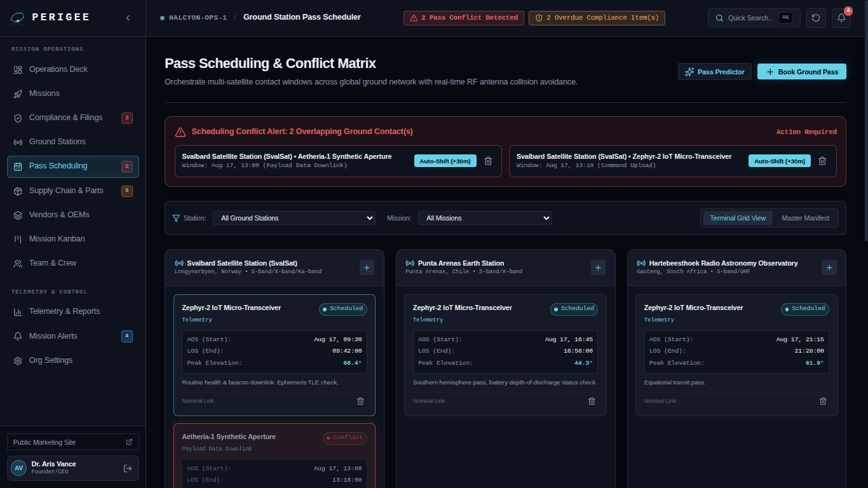
Task: Click peak elevation value 44.3°
Action: tap(583, 363)
